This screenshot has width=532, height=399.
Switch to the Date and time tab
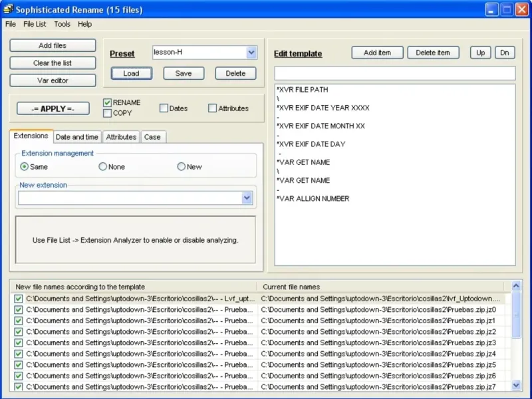77,137
